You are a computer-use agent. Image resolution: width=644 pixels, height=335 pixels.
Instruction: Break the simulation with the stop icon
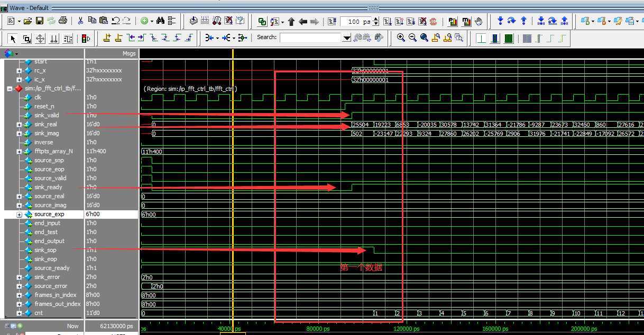coord(422,21)
